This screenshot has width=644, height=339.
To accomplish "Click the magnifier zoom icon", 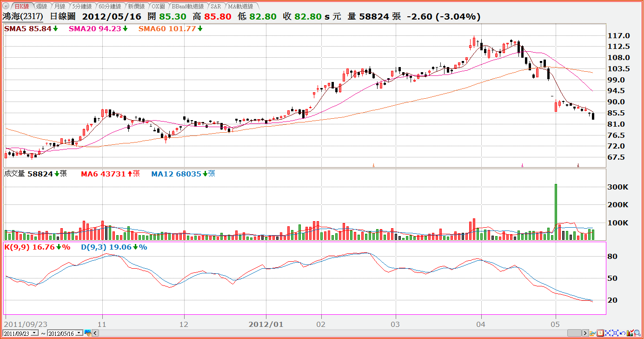I will click(638, 333).
